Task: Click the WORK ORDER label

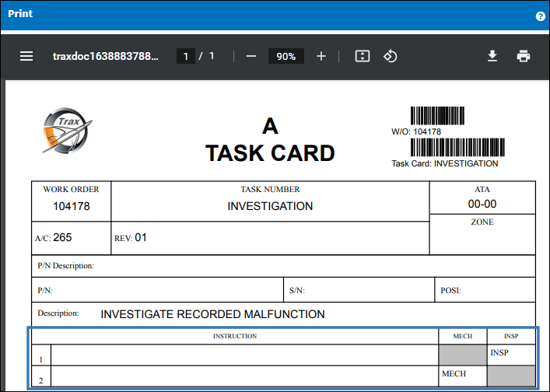Action: point(72,189)
